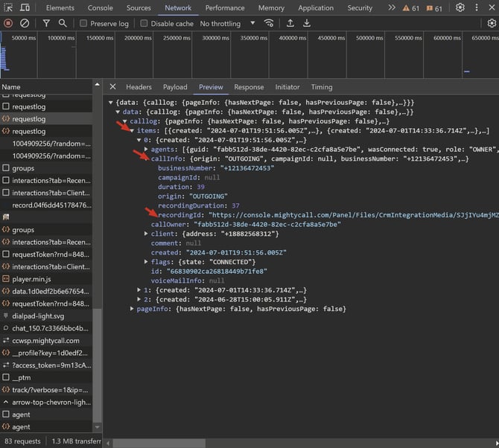Stop recording network log
The width and height of the screenshot is (499, 448).
[x=8, y=23]
